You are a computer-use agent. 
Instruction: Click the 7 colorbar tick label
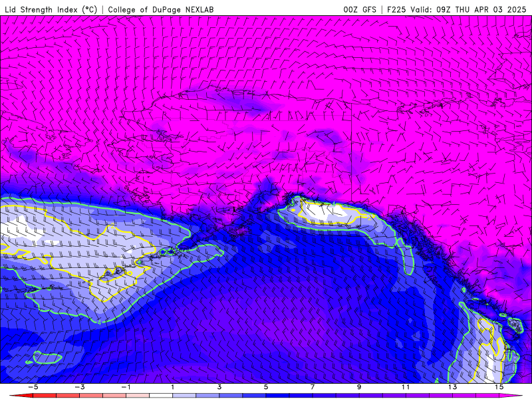pos(313,387)
